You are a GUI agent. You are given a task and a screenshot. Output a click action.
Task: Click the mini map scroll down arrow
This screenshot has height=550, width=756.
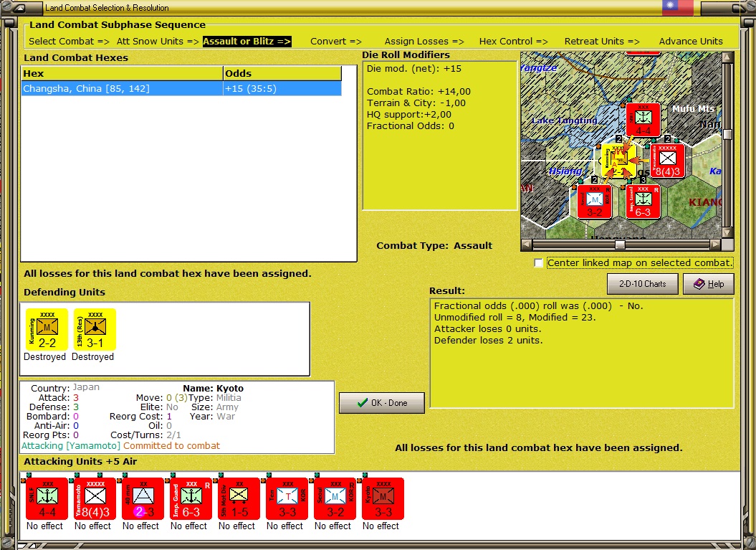(727, 232)
